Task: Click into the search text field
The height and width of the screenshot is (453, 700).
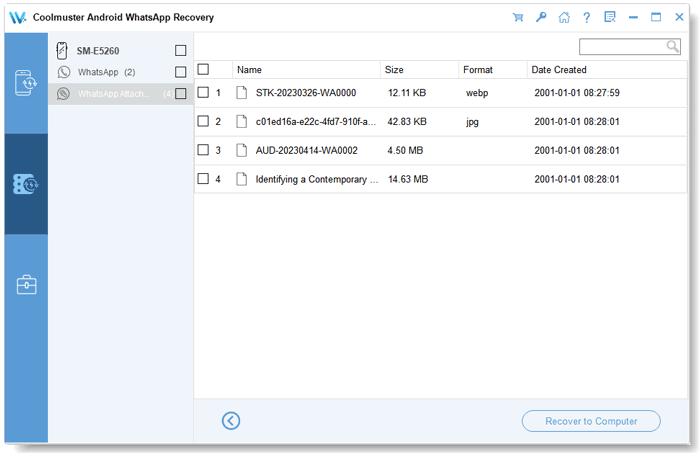Action: 622,46
